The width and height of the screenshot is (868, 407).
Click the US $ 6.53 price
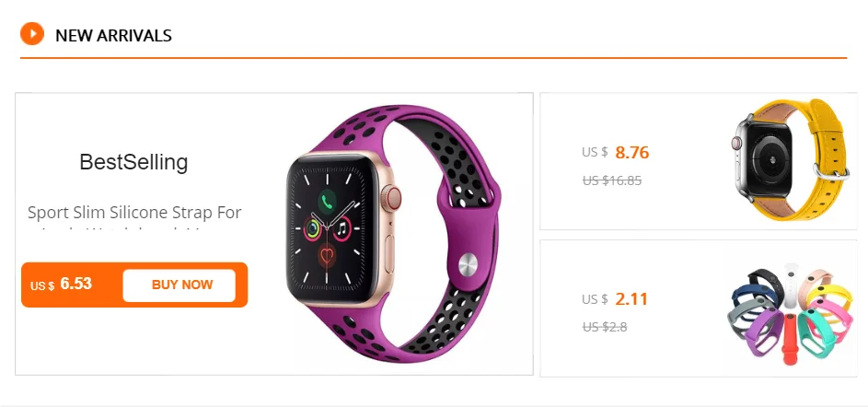61,285
